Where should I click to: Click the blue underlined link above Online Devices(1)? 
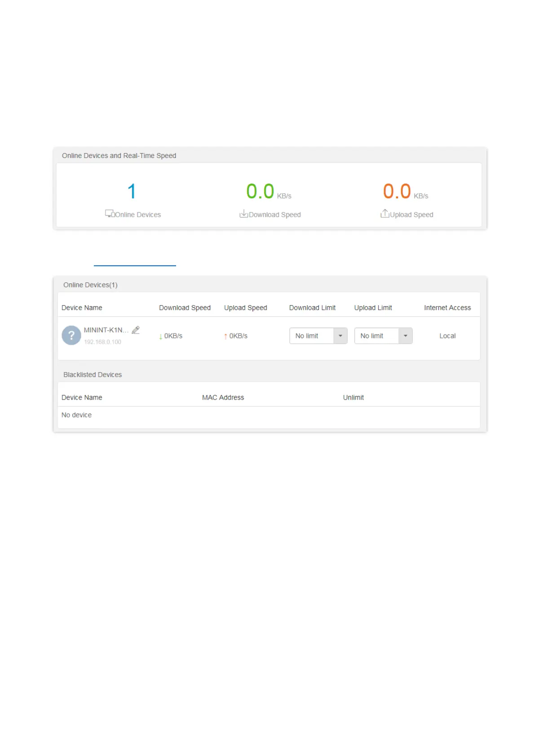(x=135, y=265)
